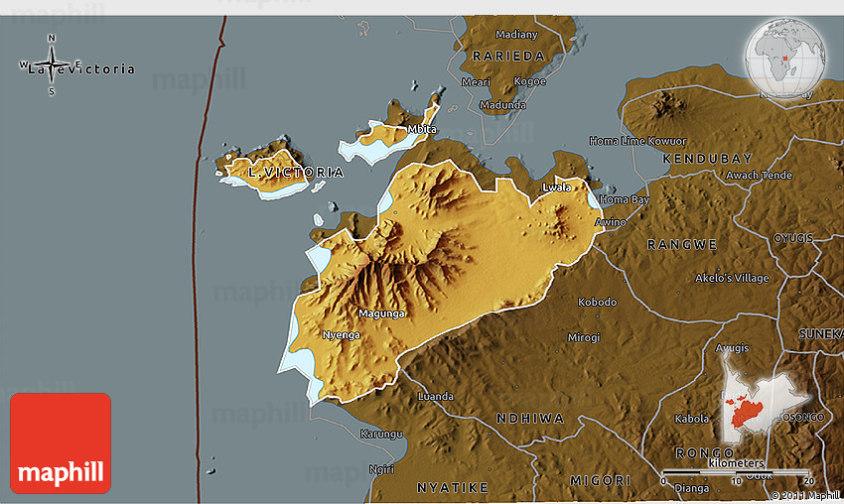Select the Homa Bay label
The height and width of the screenshot is (504, 844).
(624, 199)
